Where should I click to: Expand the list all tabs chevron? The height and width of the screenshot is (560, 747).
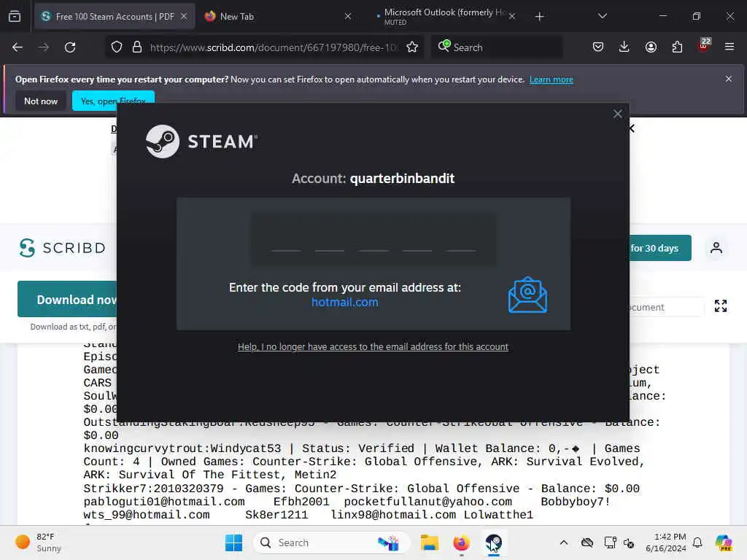602,16
